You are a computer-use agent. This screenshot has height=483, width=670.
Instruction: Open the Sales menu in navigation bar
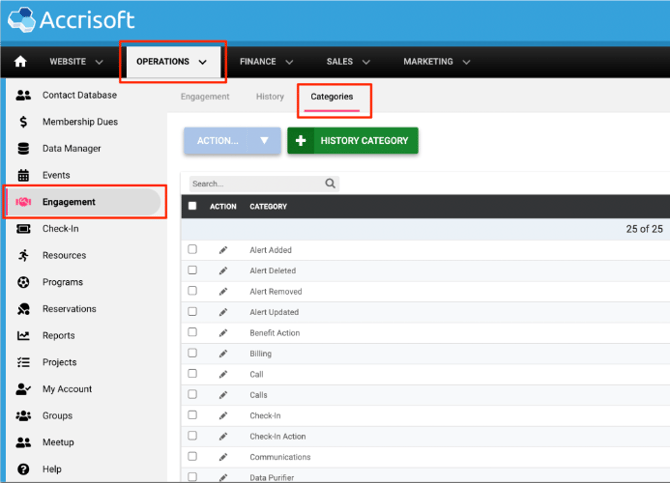[348, 62]
